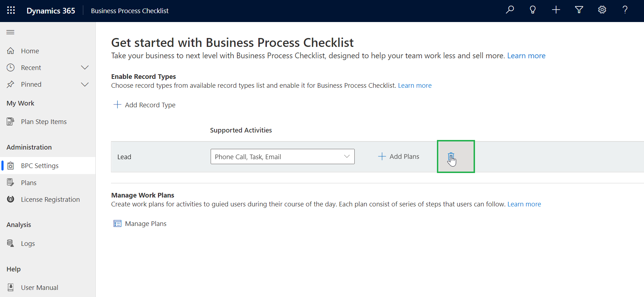Click the search magnifier icon
The width and height of the screenshot is (644, 297).
[510, 10]
